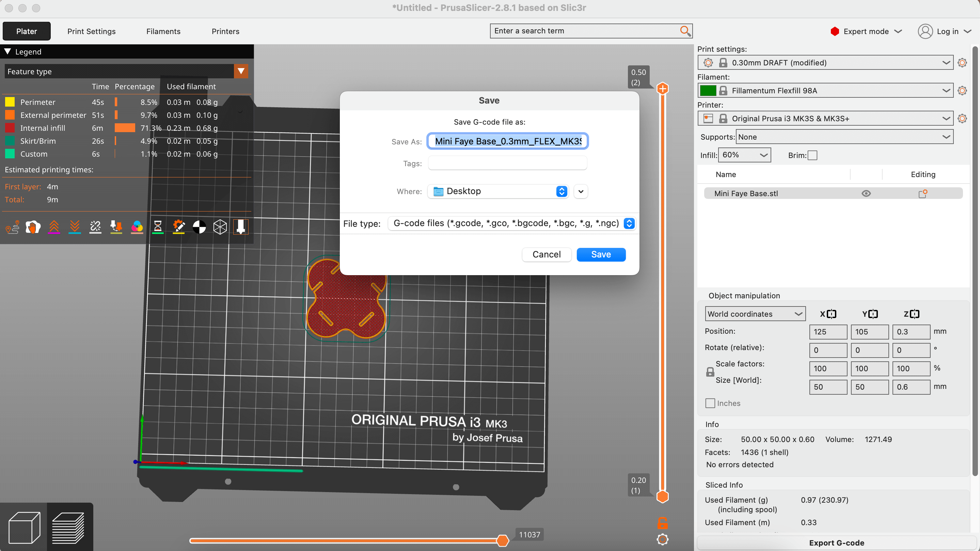Open Printer preset edit gear icon
This screenshot has height=551, width=980.
tap(962, 119)
